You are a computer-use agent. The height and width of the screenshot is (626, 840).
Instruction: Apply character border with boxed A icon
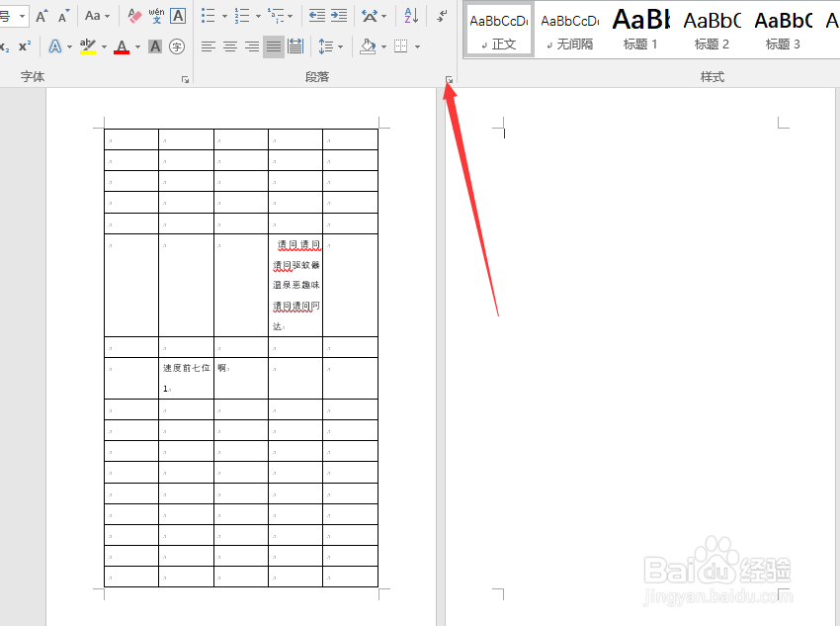pos(178,16)
